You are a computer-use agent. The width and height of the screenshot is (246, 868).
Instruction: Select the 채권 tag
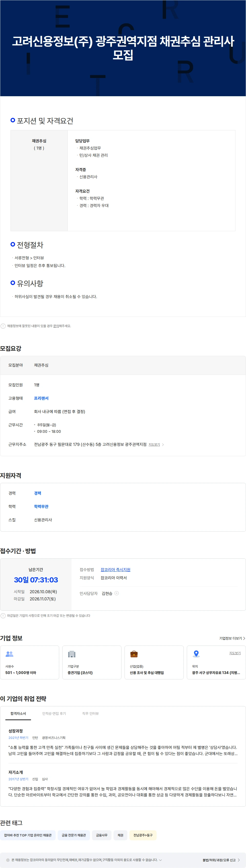[x=120, y=835]
